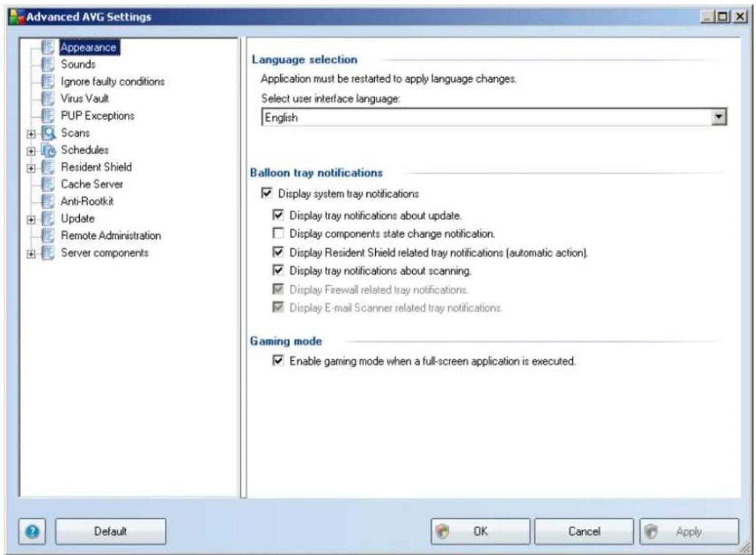Click the Resident Shield icon
The image size is (756, 555).
point(48,167)
